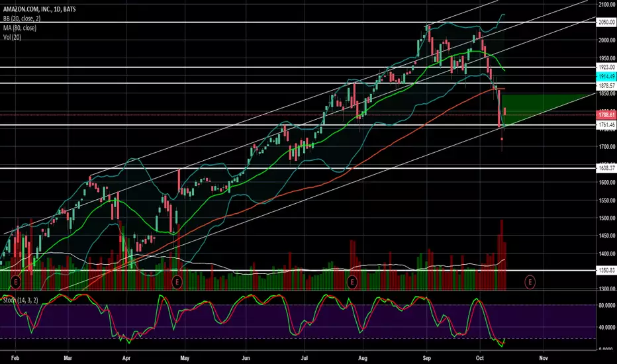617x364 pixels.
Task: Click the Aug label on time axis
Action: click(362, 358)
